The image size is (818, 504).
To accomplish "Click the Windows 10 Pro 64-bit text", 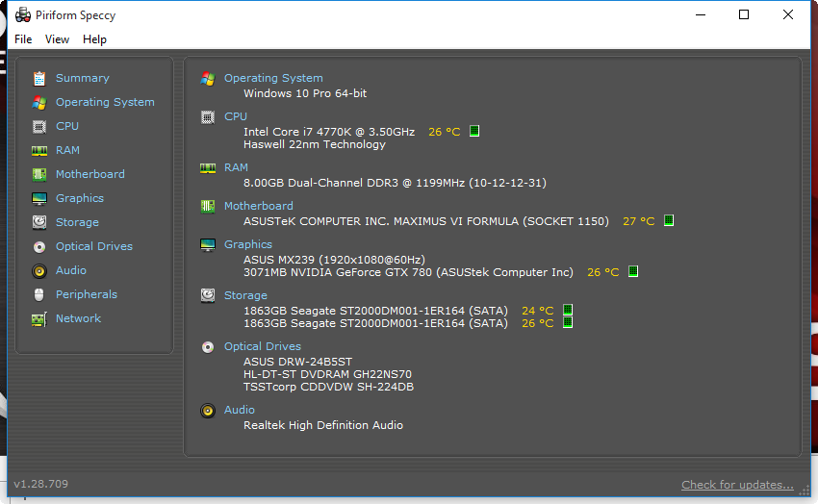I will 305,94.
